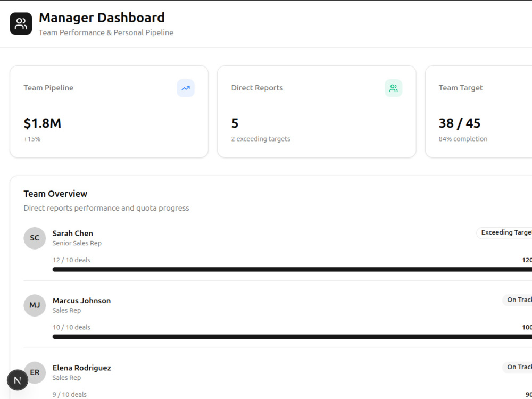
Task: Click the Team Target card label
Action: click(x=460, y=88)
